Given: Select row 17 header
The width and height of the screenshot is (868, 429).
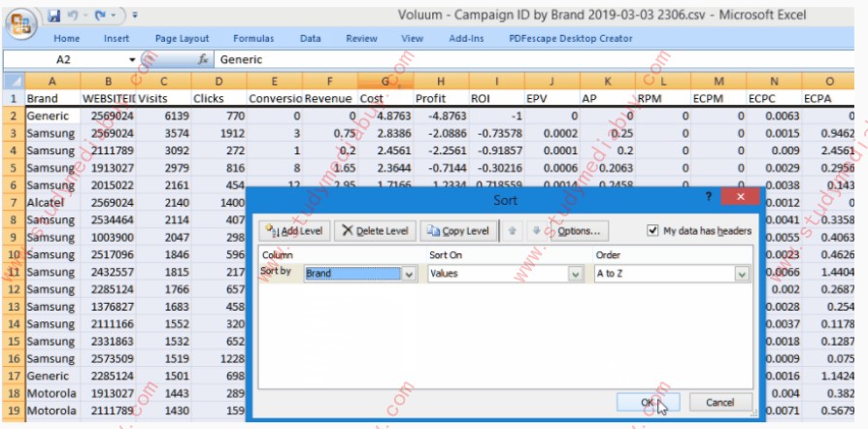Looking at the screenshot, I should (14, 376).
